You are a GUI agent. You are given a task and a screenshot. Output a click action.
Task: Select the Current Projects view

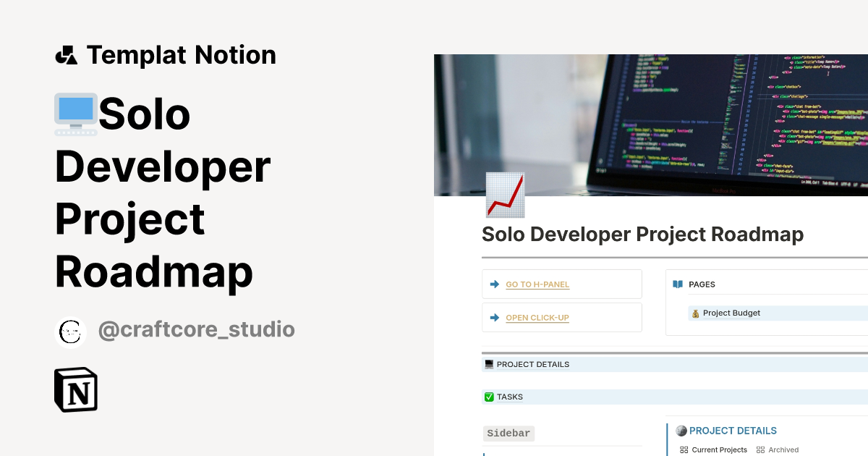tap(719, 449)
